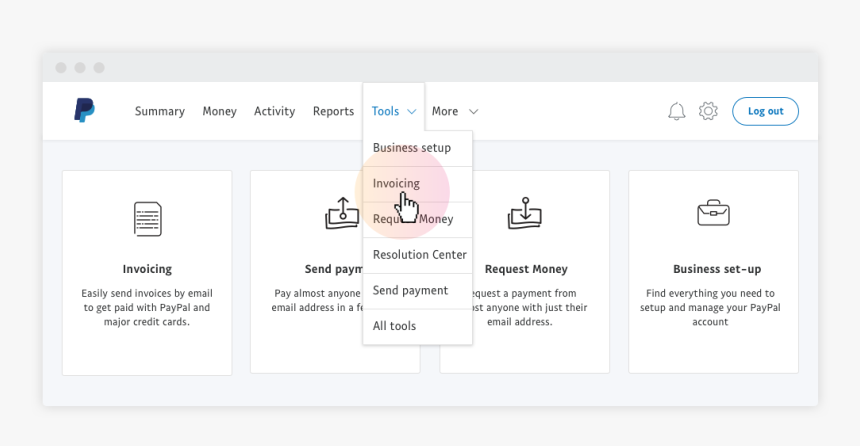The height and width of the screenshot is (446, 860).
Task: Click the Request Money card icon
Action: 525,213
